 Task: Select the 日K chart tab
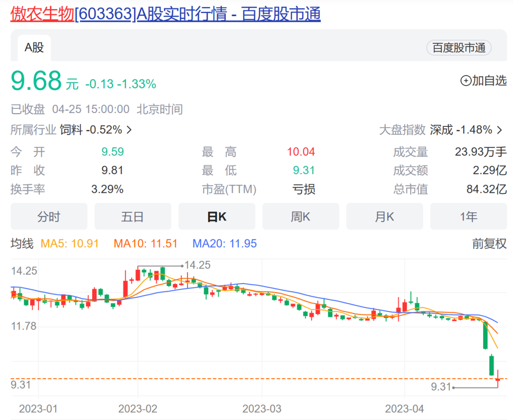click(x=217, y=216)
